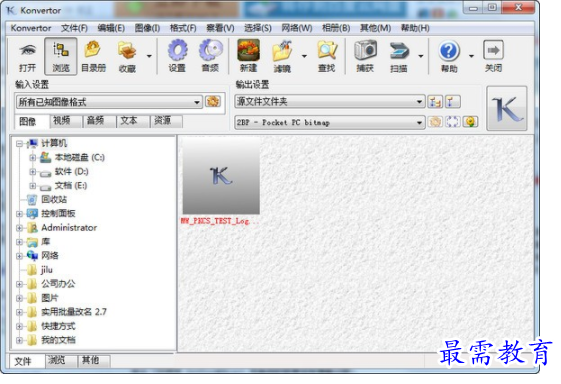Select 回收站 in the folder tree
The height and width of the screenshot is (384, 561).
(x=54, y=199)
